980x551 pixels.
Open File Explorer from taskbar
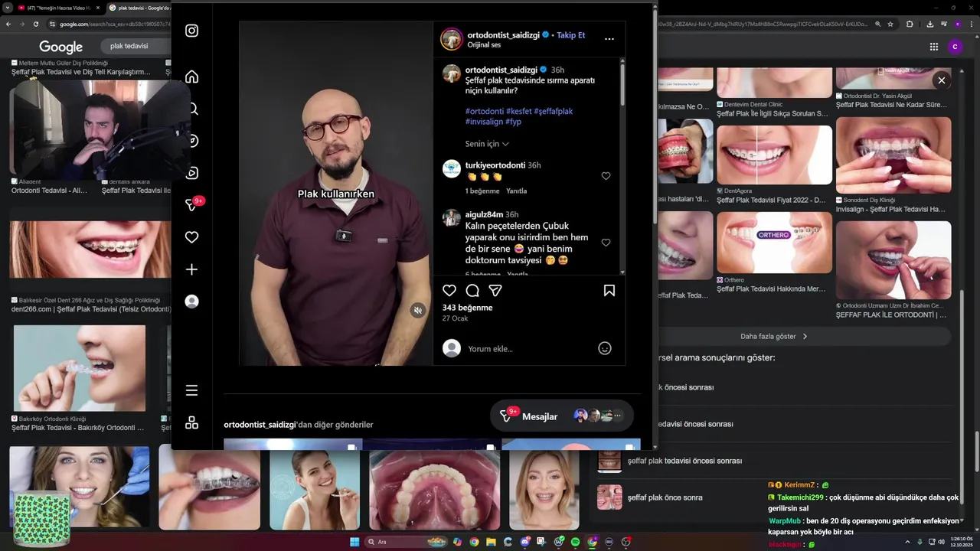(x=491, y=542)
